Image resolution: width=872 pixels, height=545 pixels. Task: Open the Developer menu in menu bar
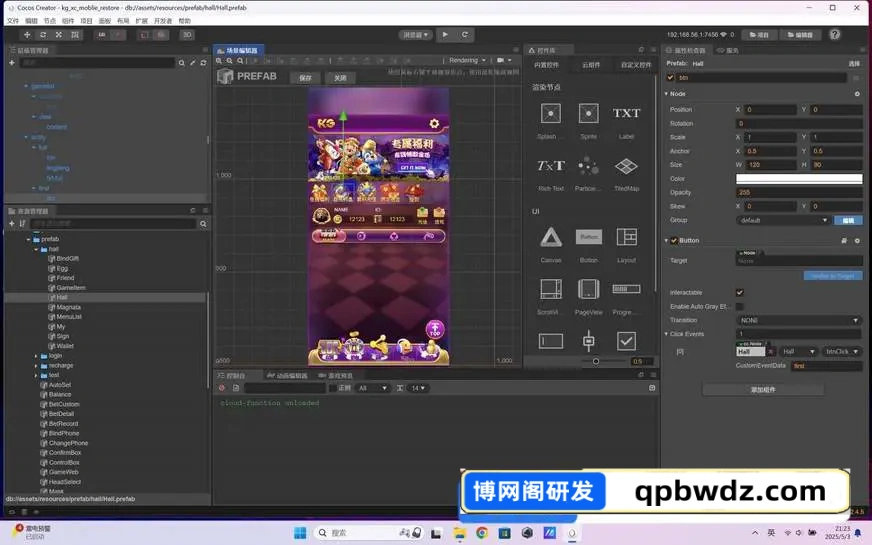pyautogui.click(x=163, y=21)
